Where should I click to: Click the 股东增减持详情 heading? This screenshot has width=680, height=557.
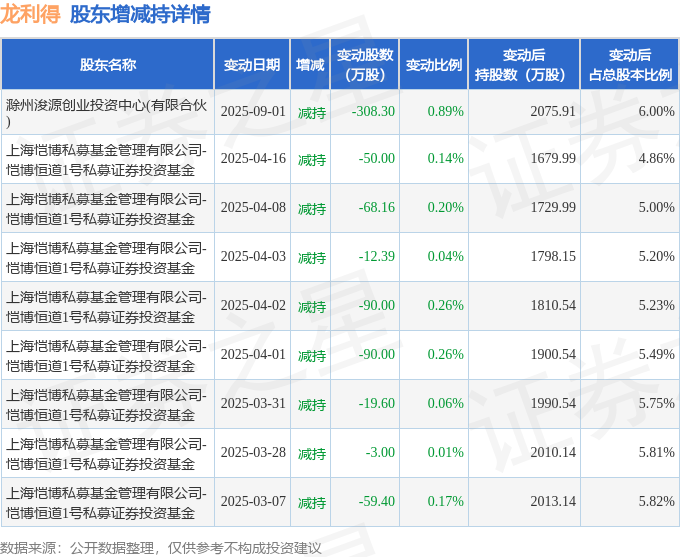click(140, 14)
